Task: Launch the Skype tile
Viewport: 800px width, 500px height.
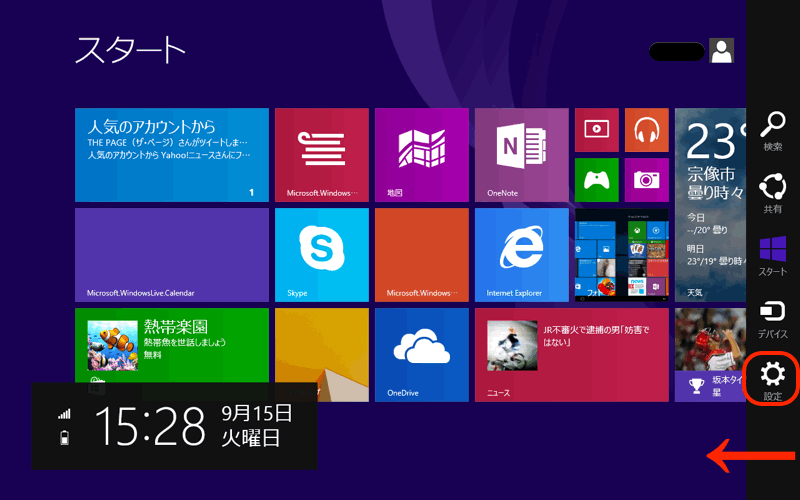Action: 321,254
